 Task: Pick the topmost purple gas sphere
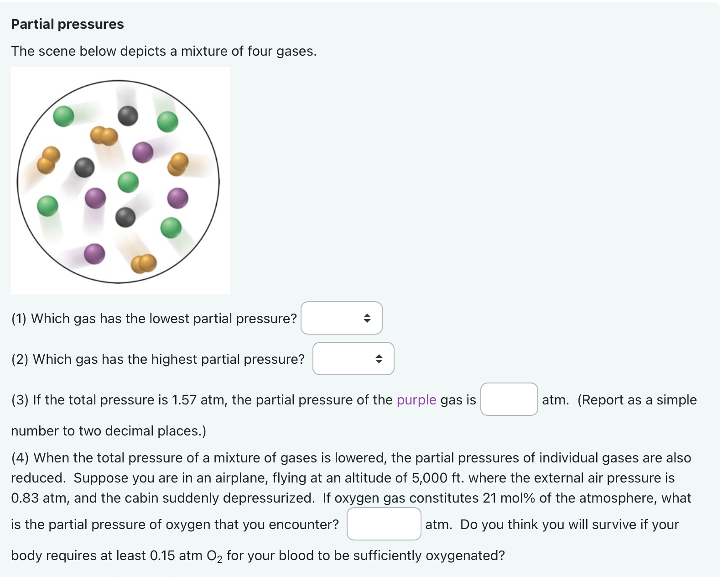(143, 152)
